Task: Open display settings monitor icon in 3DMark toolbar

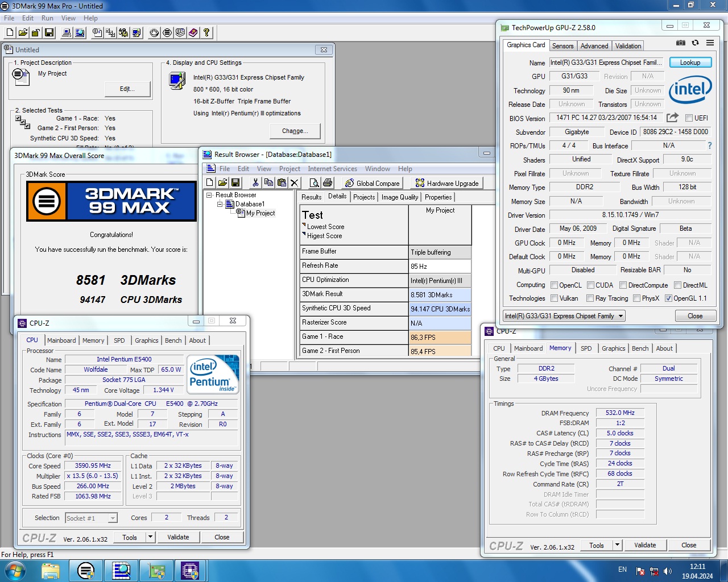Action: coord(136,32)
